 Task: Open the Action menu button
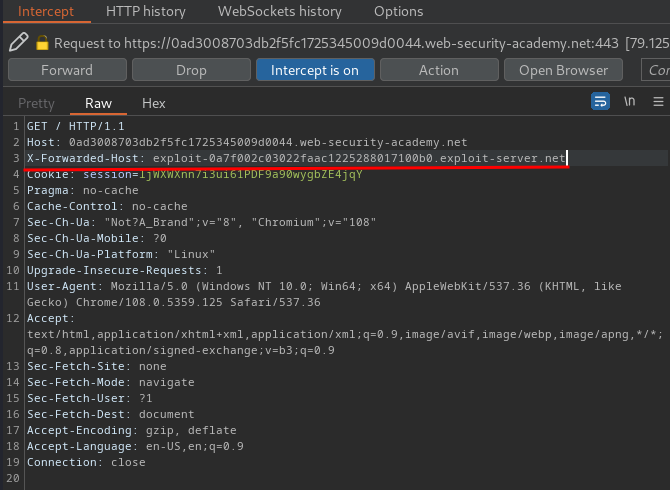pyautogui.click(x=439, y=70)
